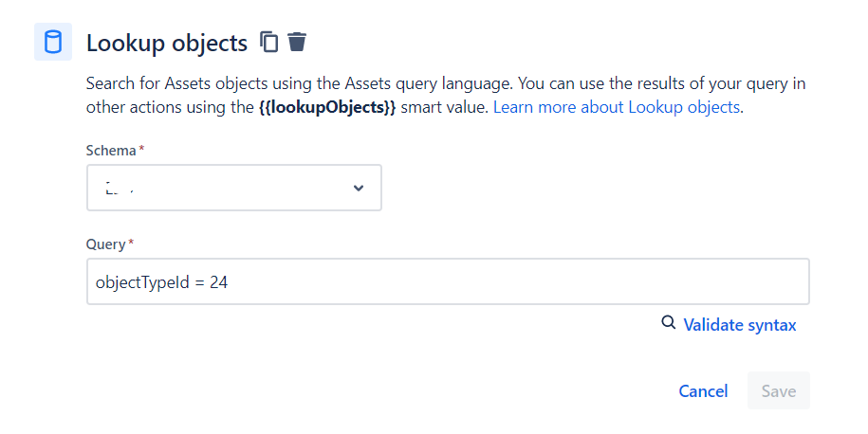
Task: Click the magnifier icon beside Validate syntax
Action: pyautogui.click(x=668, y=322)
